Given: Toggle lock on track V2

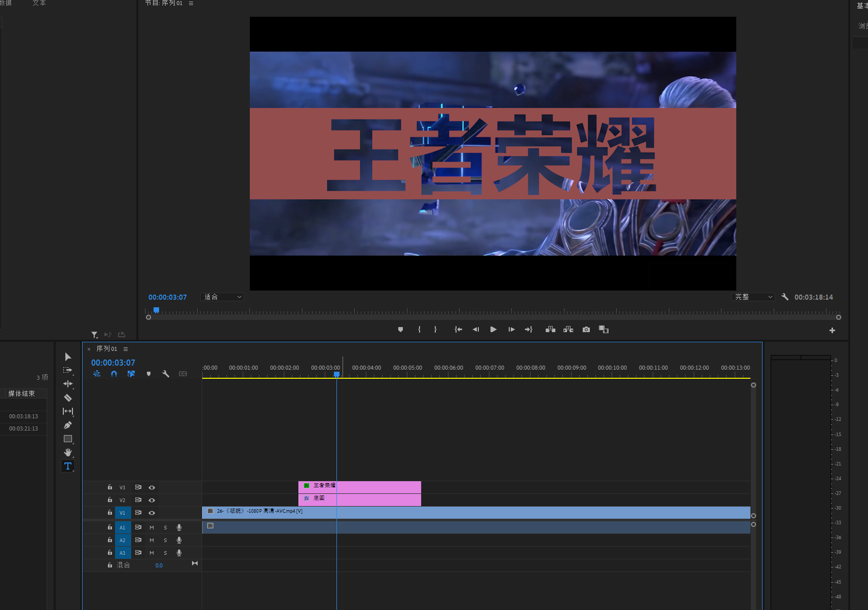Looking at the screenshot, I should pyautogui.click(x=110, y=500).
